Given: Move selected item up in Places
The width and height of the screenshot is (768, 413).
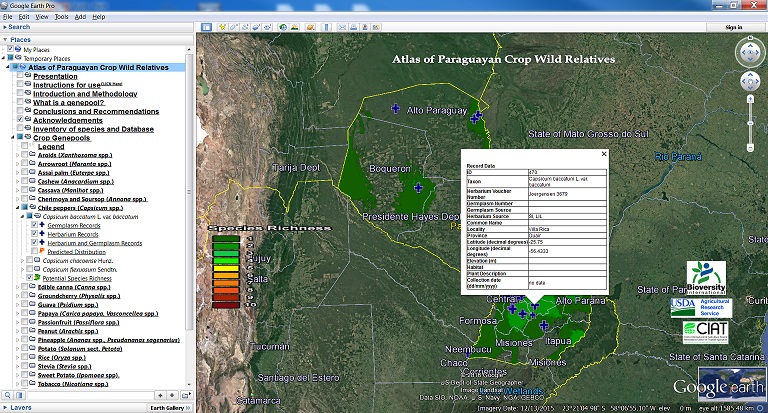Looking at the screenshot, I should (x=160, y=395).
